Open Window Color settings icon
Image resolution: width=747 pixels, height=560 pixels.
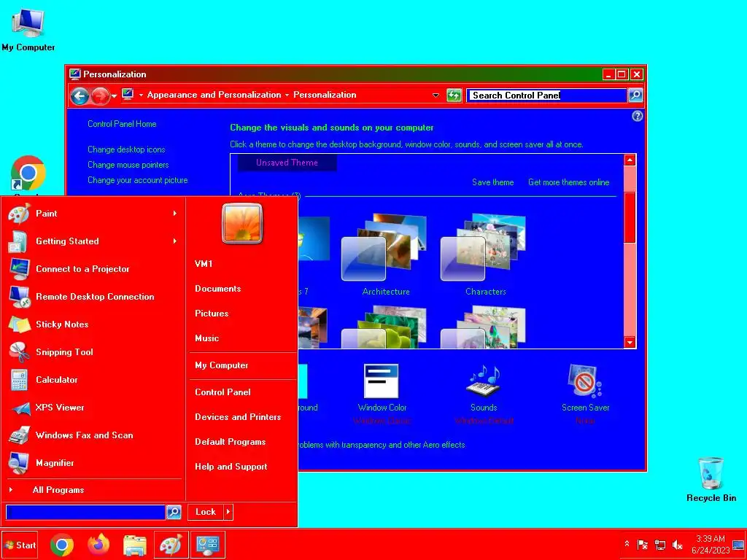(382, 381)
